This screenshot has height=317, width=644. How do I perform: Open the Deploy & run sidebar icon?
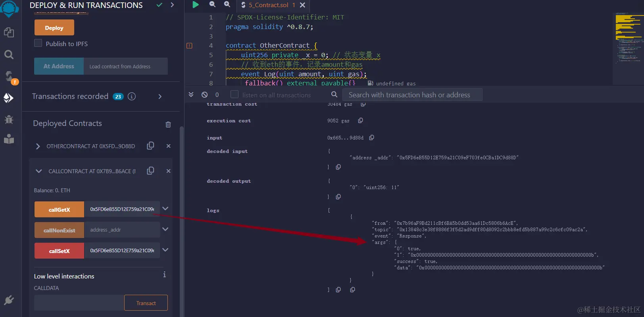(x=9, y=98)
